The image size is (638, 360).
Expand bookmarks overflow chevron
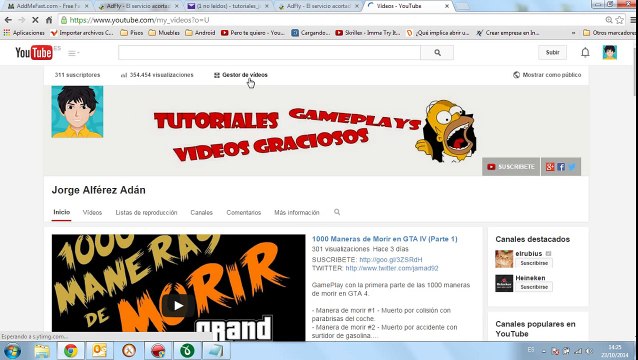coord(574,33)
